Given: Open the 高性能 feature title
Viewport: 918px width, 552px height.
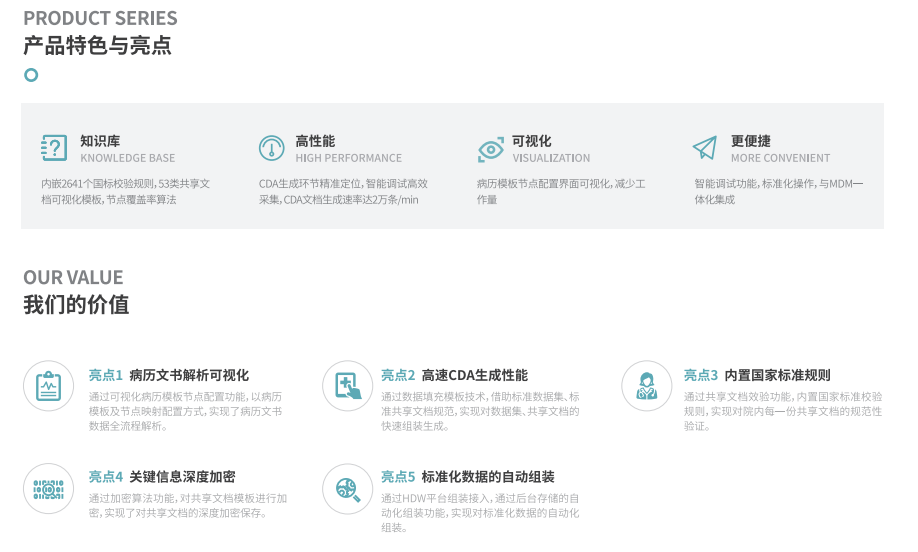Looking at the screenshot, I should [315, 141].
